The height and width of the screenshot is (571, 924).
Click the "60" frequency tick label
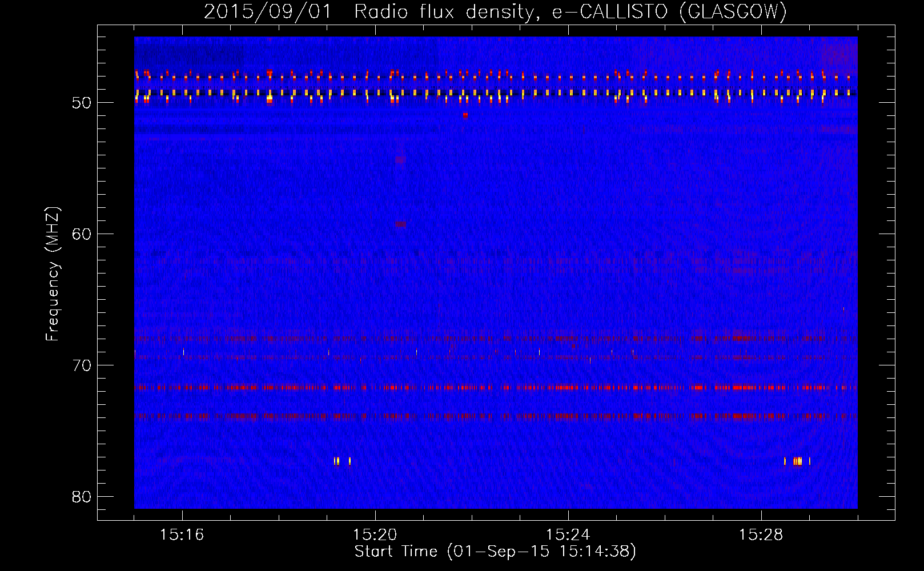click(82, 234)
